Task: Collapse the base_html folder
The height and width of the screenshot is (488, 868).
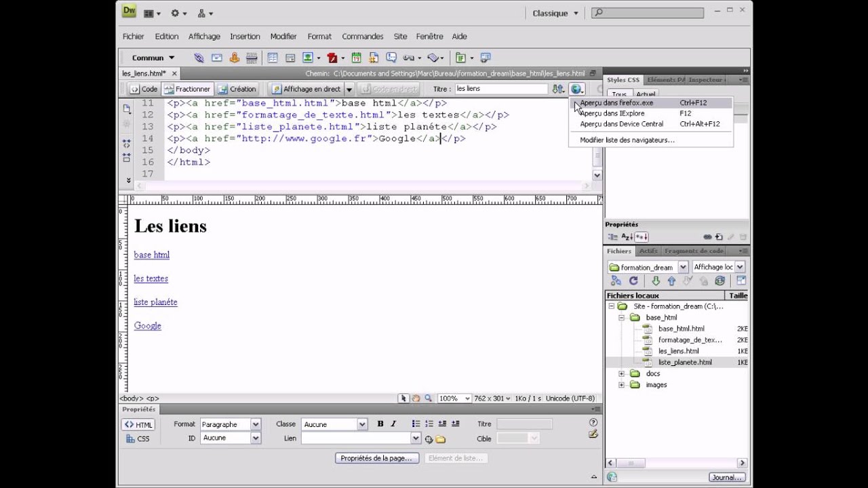Action: 621,317
